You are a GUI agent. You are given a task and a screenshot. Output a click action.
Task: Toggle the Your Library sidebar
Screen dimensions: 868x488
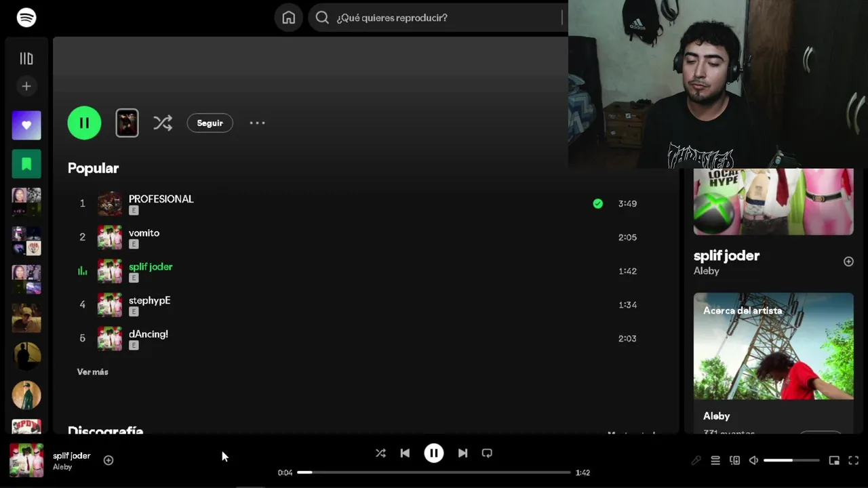click(26, 59)
